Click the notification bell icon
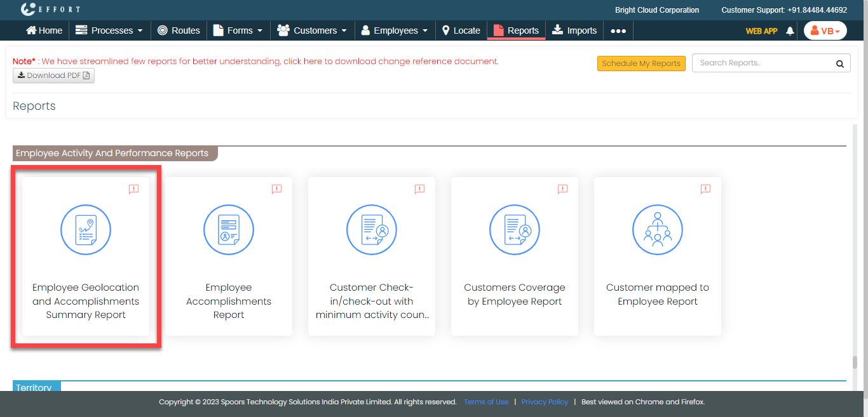The image size is (868, 417). [x=790, y=30]
